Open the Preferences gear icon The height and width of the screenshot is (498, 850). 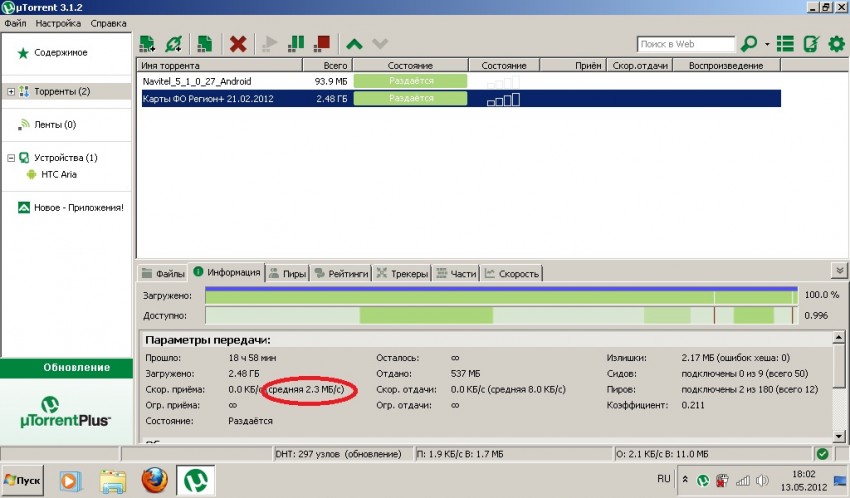[836, 43]
